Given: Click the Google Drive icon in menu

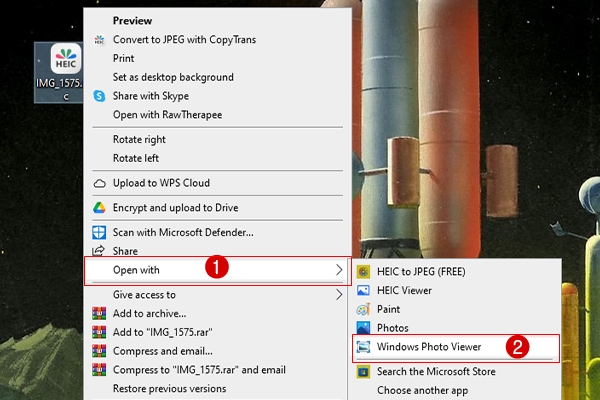Looking at the screenshot, I should (99, 208).
